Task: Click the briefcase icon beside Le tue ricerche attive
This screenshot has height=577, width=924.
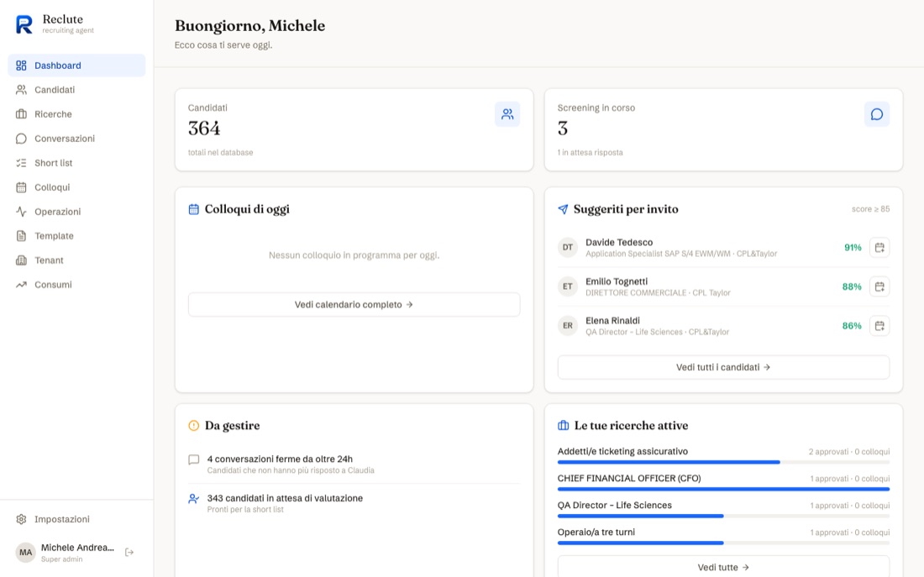Action: pos(563,426)
